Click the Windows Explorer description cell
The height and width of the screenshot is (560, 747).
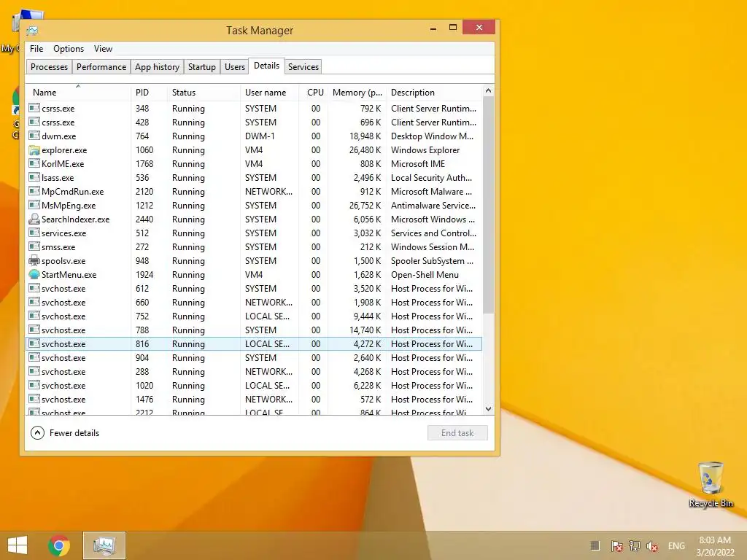click(x=425, y=150)
